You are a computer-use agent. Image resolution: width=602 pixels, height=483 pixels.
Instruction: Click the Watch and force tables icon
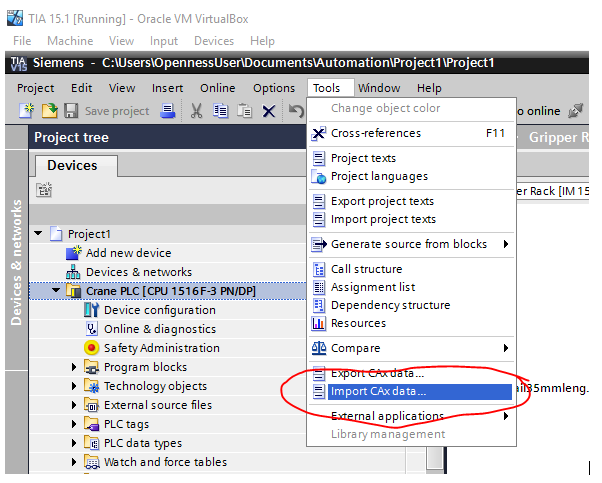(x=92, y=462)
